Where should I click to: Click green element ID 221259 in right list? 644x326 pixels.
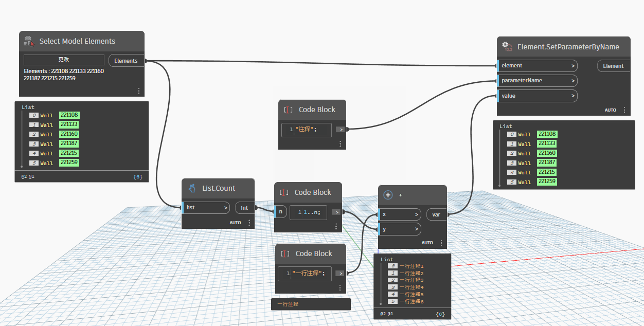[x=547, y=182]
